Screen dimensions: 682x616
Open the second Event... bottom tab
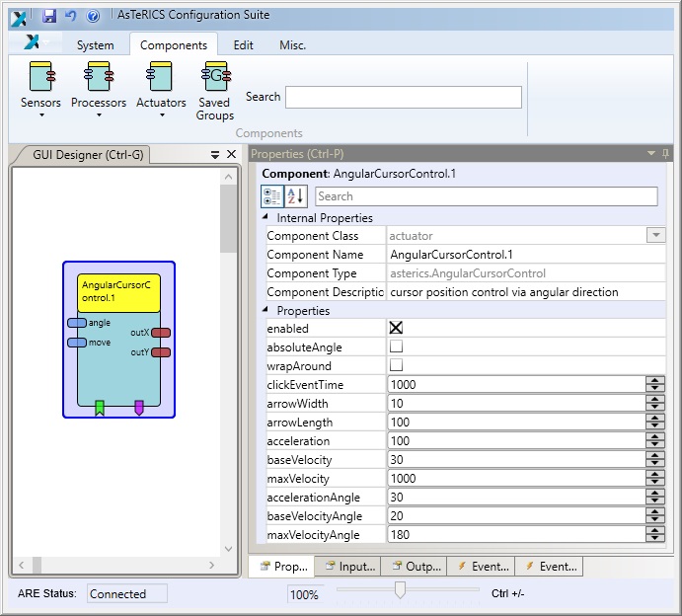click(x=550, y=567)
